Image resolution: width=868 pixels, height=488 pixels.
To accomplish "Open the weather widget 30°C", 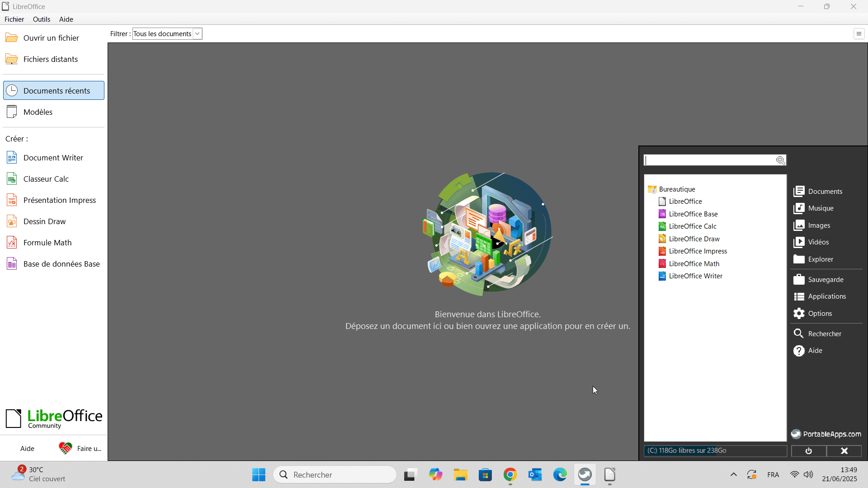I will (39, 474).
